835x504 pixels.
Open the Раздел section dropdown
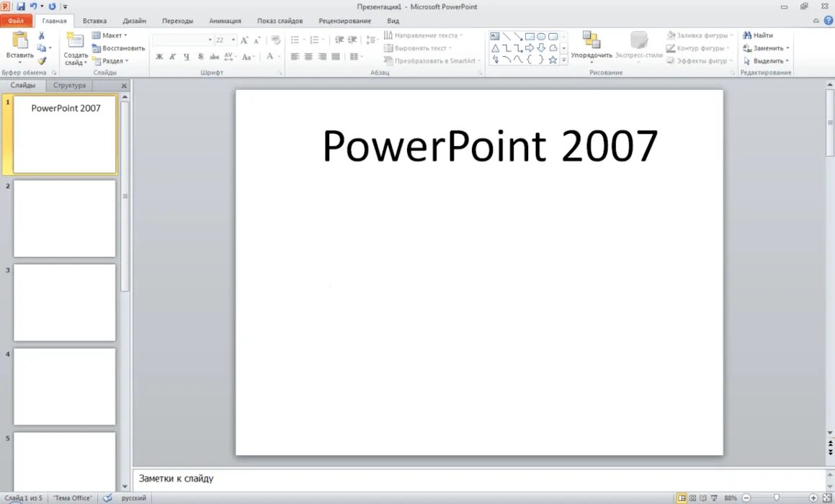coord(111,60)
